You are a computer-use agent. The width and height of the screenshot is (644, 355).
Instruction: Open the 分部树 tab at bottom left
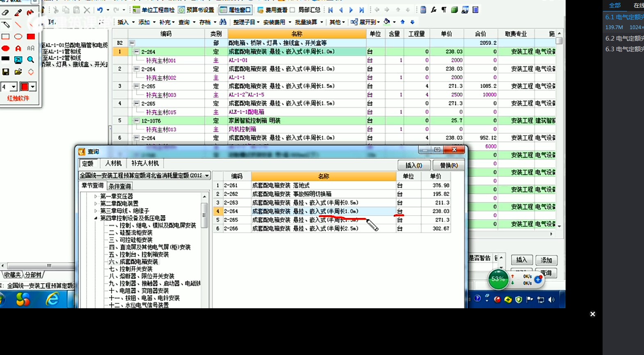tap(33, 275)
